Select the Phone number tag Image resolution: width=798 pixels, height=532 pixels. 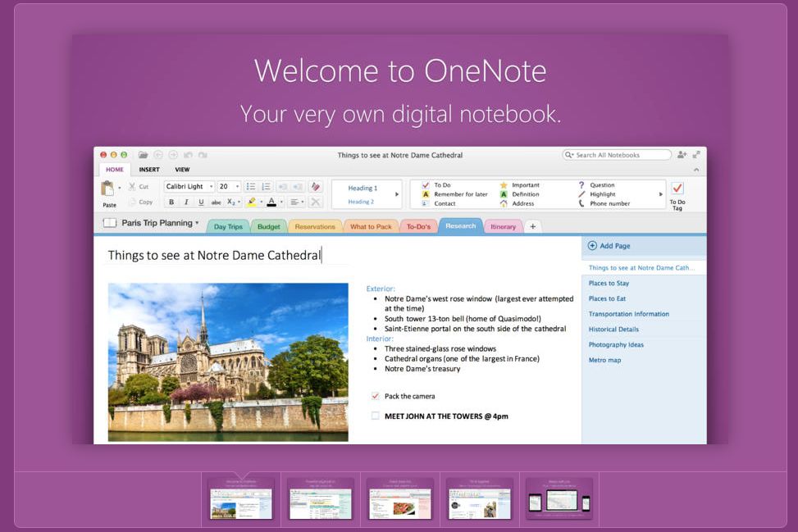pos(604,203)
